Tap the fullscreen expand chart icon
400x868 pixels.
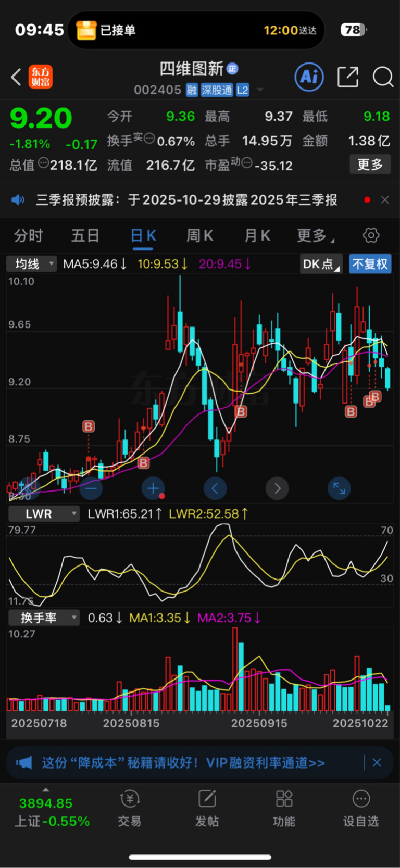339,488
